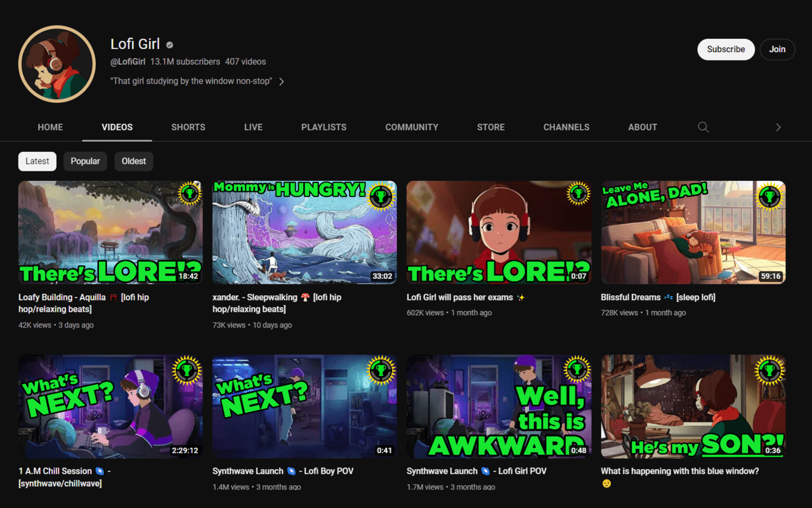Click the Lofi Girl channel avatar
This screenshot has width=812, height=508.
pyautogui.click(x=57, y=63)
